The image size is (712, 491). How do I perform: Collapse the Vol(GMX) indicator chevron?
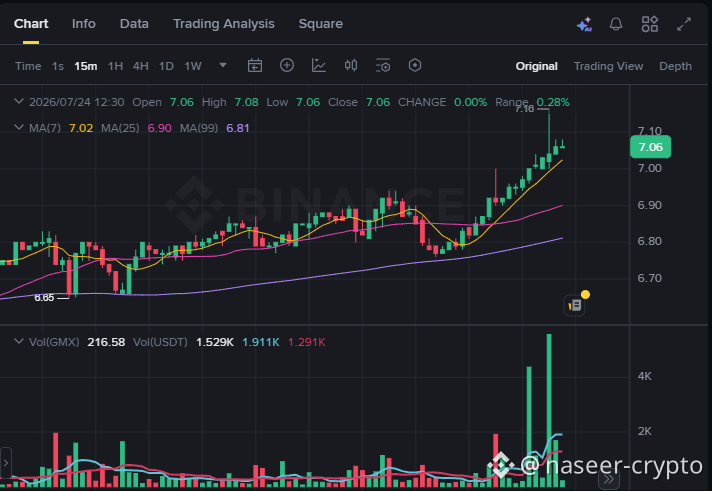point(19,341)
